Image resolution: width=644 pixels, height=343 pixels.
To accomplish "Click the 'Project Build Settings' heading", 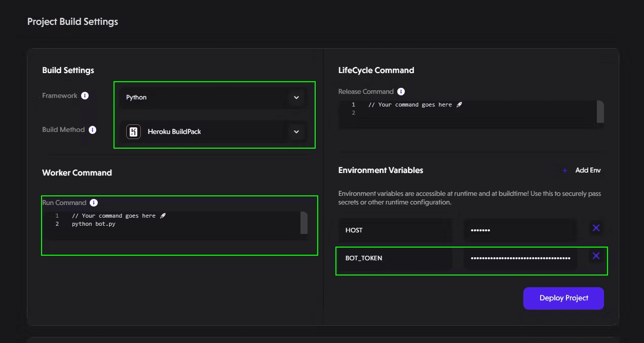I will tap(72, 22).
